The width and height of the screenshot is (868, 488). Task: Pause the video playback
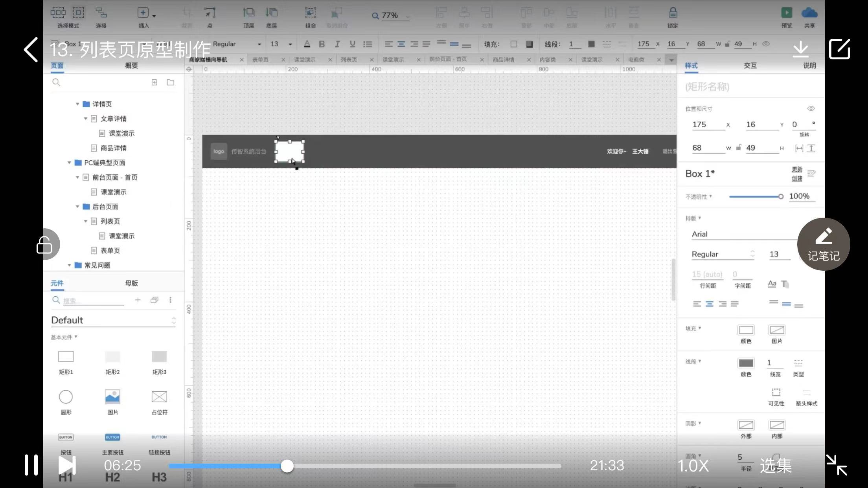31,465
